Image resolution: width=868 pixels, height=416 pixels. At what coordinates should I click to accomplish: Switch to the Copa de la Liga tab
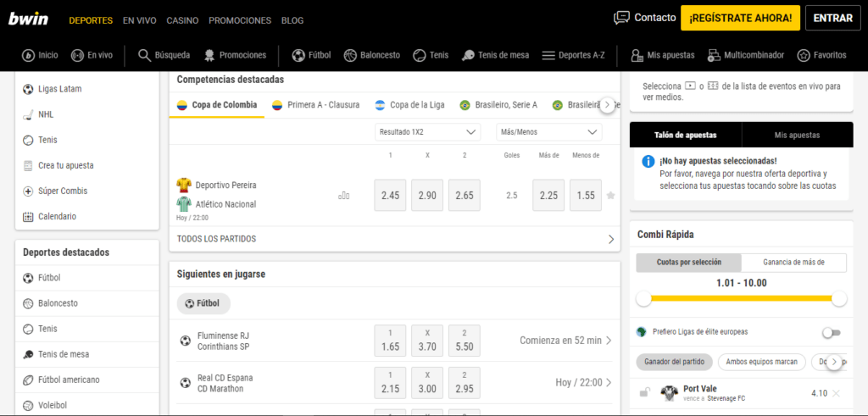pos(409,105)
